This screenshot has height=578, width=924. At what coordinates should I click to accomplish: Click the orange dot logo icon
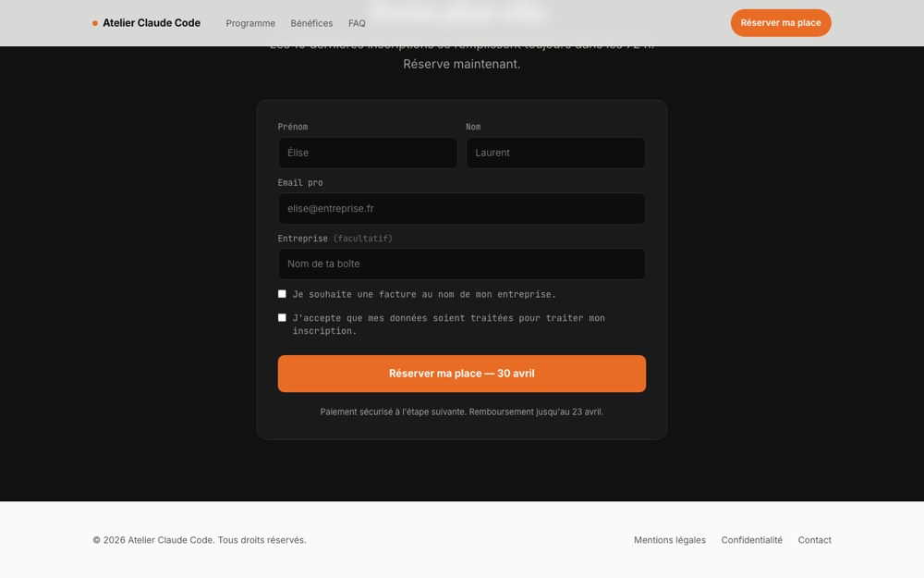95,24
